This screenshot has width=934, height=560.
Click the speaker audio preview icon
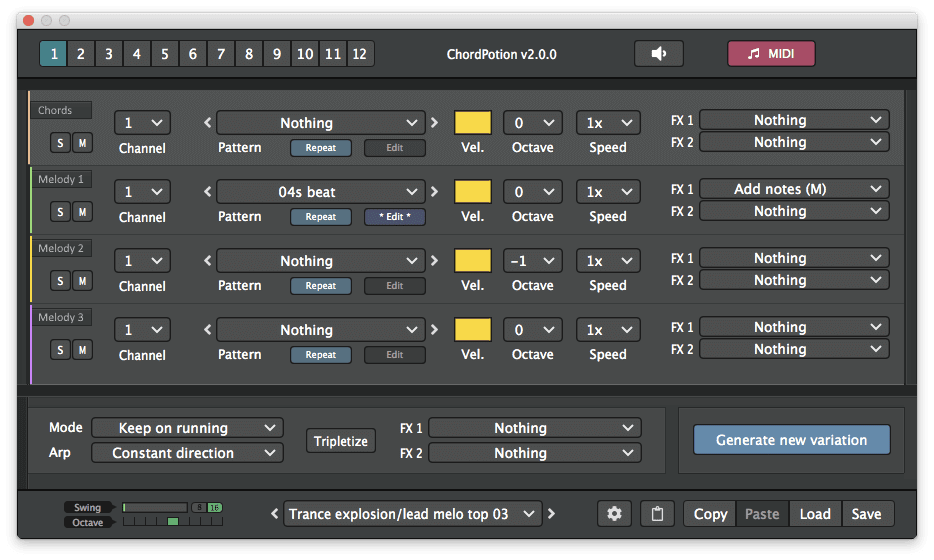[x=659, y=54]
